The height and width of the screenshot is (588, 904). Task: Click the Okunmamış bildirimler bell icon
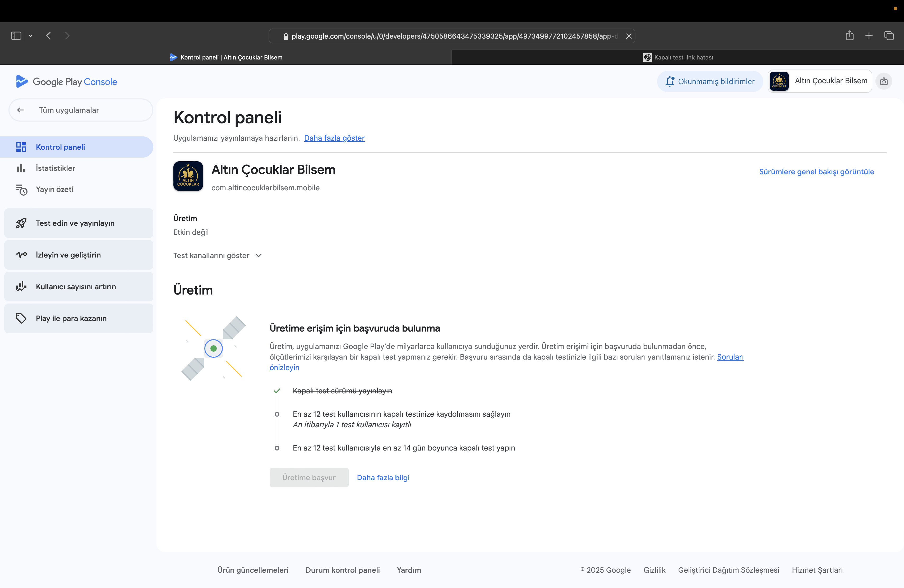click(x=670, y=81)
